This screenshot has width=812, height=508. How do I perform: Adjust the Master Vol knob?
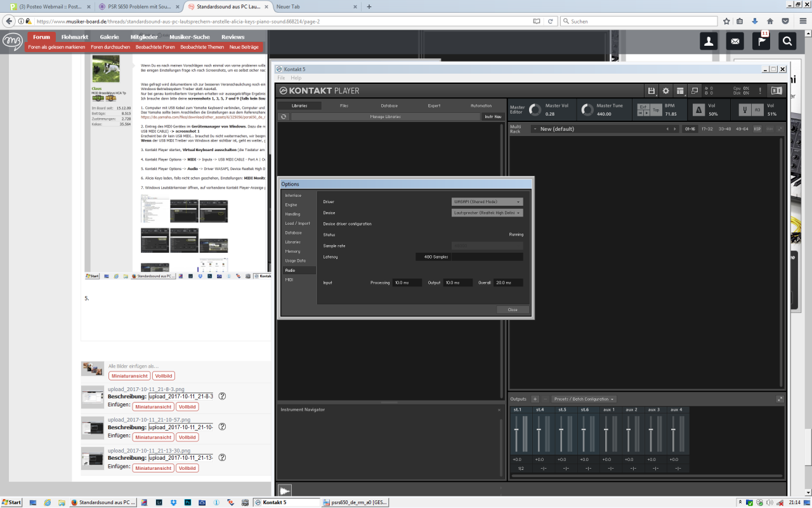[535, 110]
